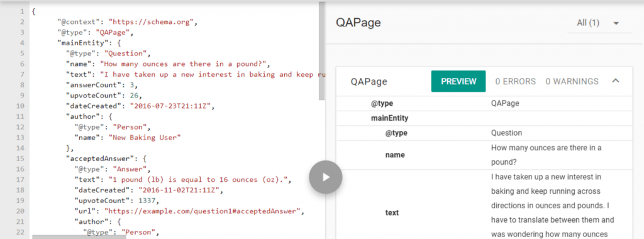This screenshot has width=644, height=239.
Task: Click the mainEntity row in results table
Action: tap(485, 118)
